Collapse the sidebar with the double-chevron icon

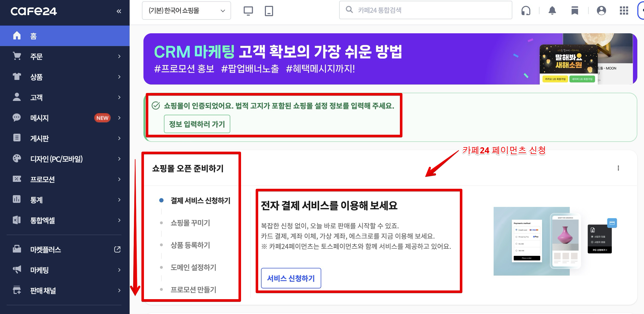click(119, 11)
